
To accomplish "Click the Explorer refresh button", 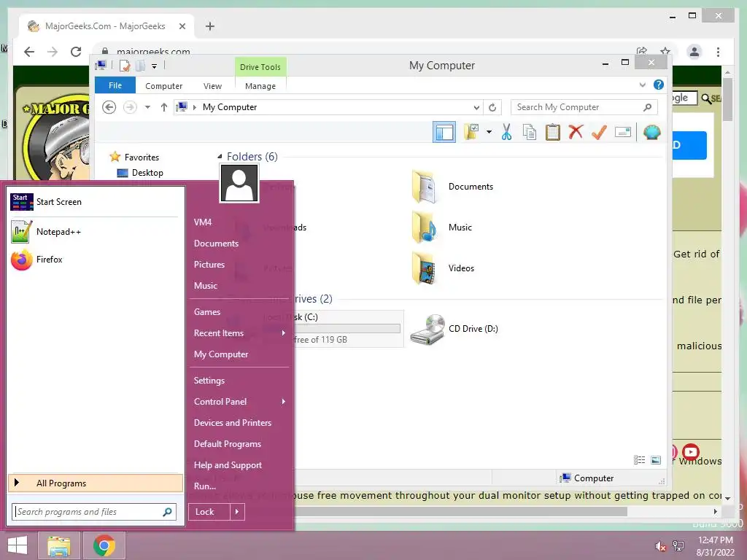I will (x=492, y=108).
